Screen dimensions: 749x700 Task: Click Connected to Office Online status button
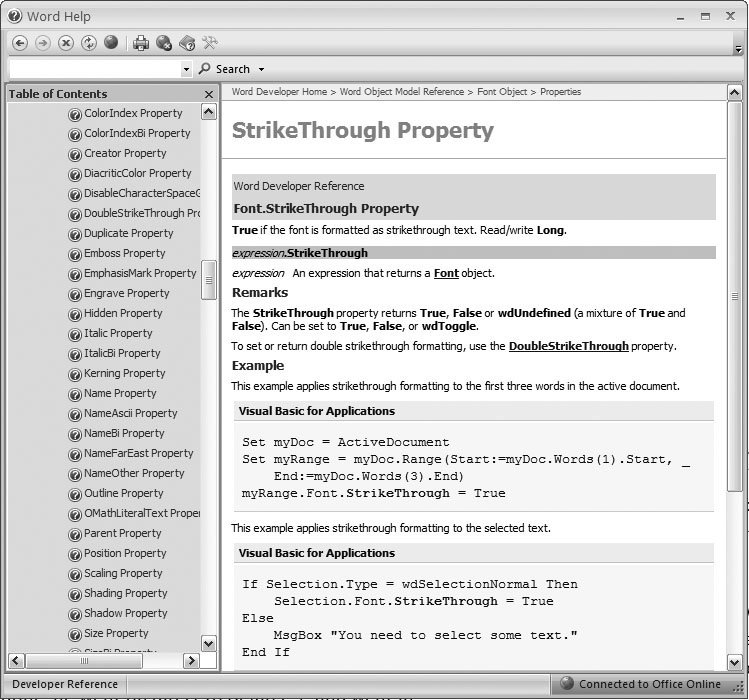tap(641, 684)
